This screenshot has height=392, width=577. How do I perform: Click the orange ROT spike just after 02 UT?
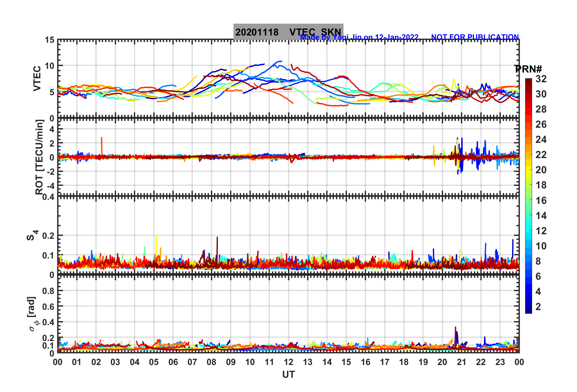pos(102,147)
